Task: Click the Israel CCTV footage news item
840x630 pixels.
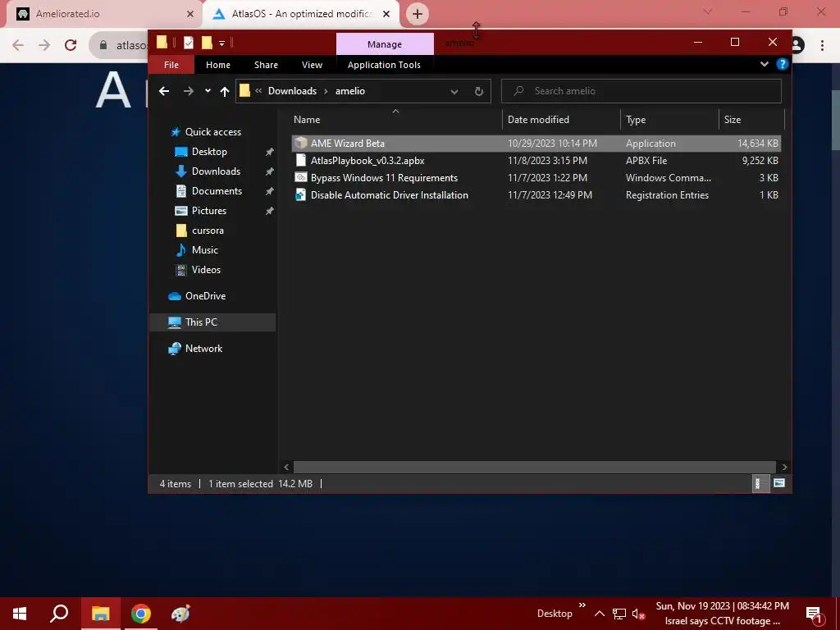Action: pos(722,621)
